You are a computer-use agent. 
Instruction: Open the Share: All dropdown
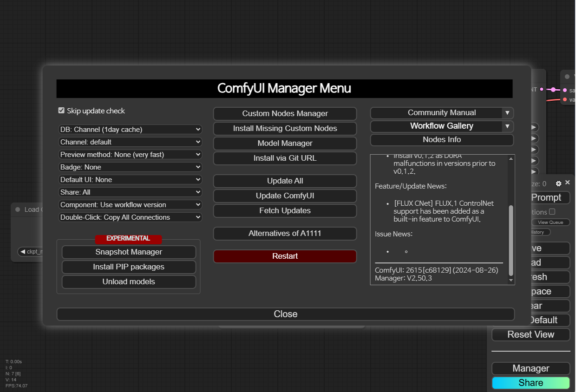pyautogui.click(x=130, y=192)
